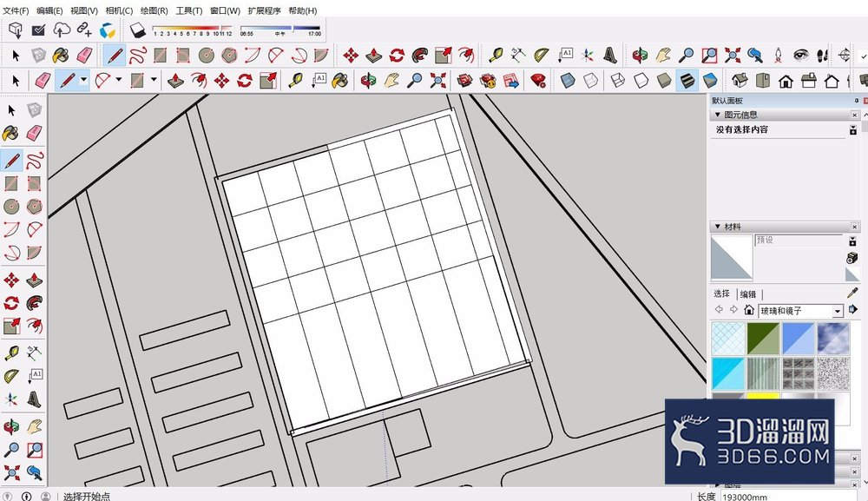This screenshot has height=501, width=868.
Task: Collapse the 图元信息 panel section
Action: (718, 115)
